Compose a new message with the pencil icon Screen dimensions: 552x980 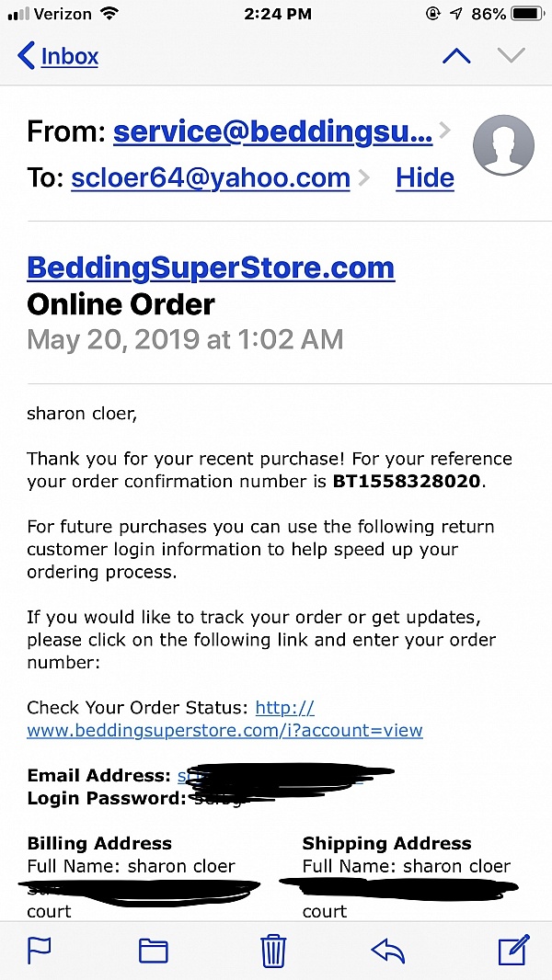pyautogui.click(x=513, y=949)
